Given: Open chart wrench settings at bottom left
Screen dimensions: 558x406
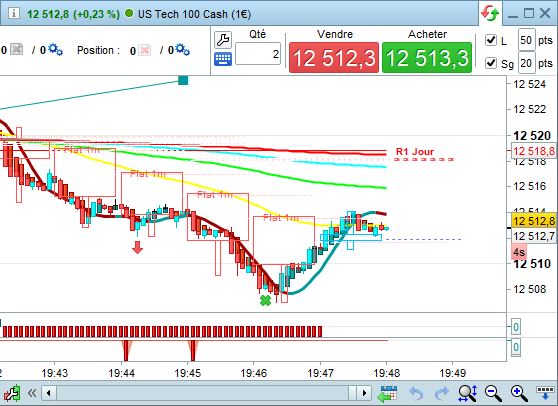Looking at the screenshot, I should point(11,393).
